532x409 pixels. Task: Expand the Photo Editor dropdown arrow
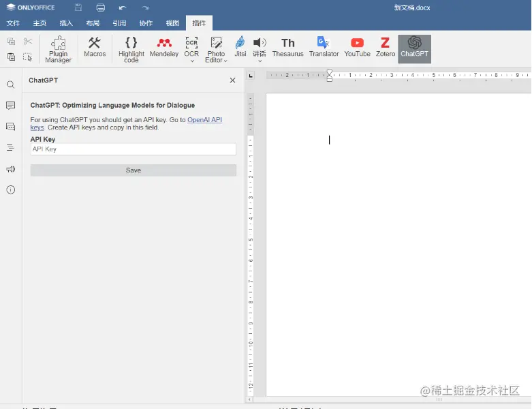pyautogui.click(x=225, y=61)
